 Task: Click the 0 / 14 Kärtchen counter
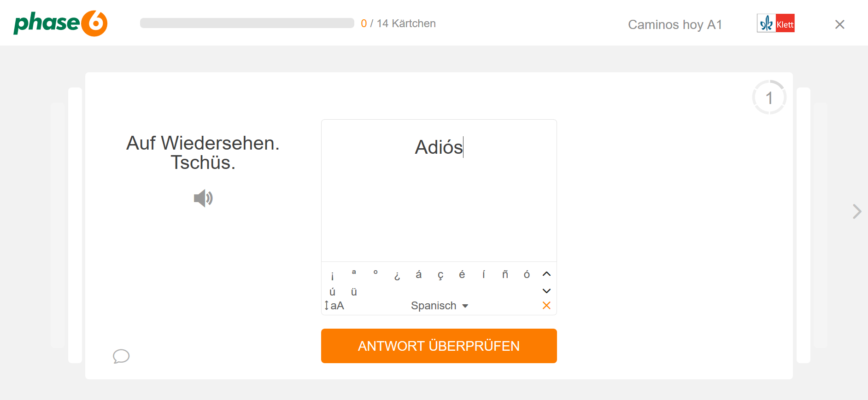tap(399, 23)
